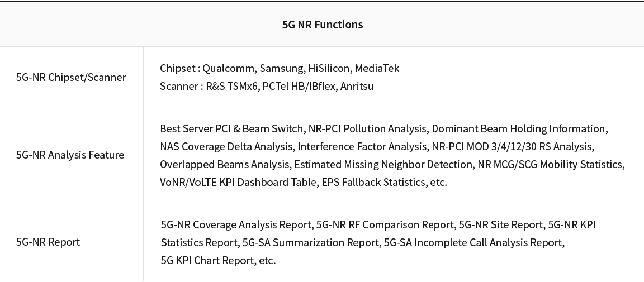Click the Scanner line with R&S TSMx6
Image resolution: width=644 pixels, height=282 pixels.
click(267, 86)
